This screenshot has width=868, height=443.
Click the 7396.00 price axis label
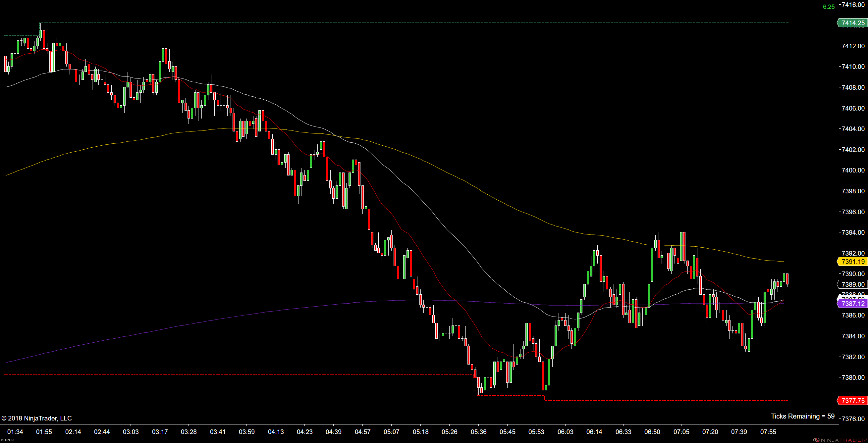point(853,212)
